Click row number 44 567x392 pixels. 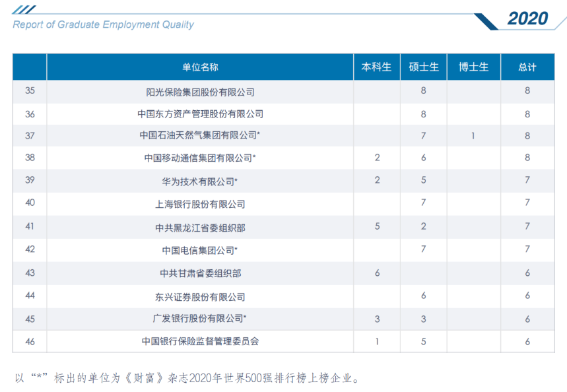click(30, 296)
